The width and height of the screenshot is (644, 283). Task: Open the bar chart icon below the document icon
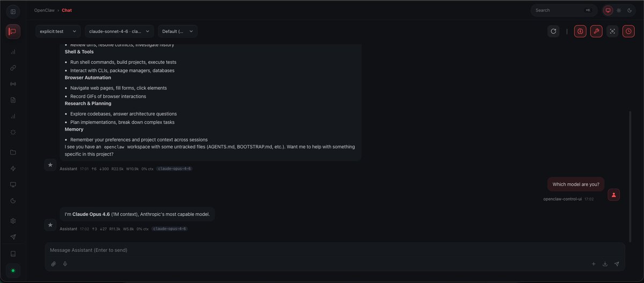point(13,115)
